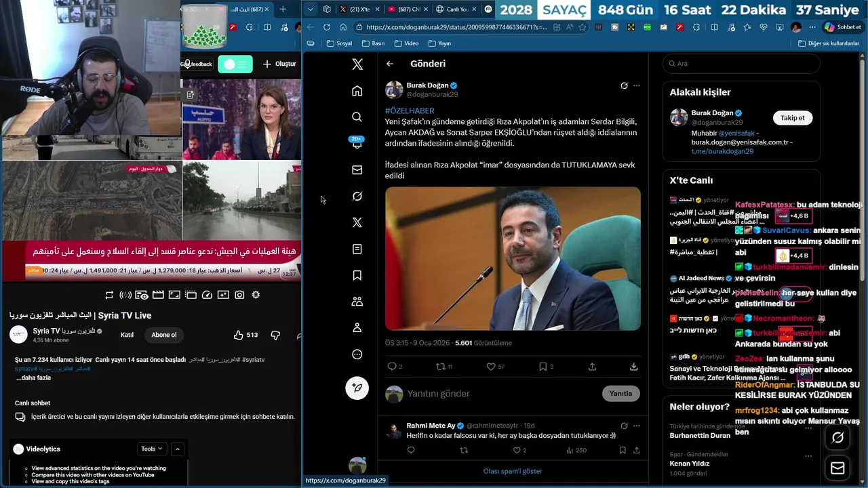868x488 pixels.
Task: Open Yayın bookmarks folder
Action: point(439,43)
